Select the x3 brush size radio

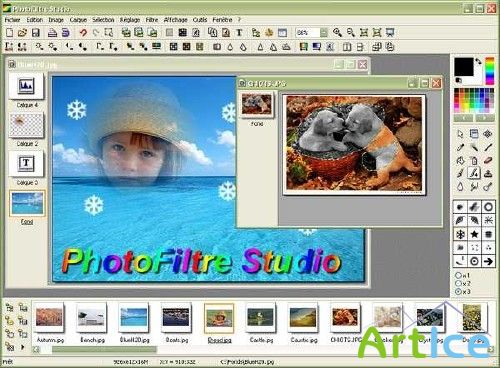pyautogui.click(x=458, y=291)
